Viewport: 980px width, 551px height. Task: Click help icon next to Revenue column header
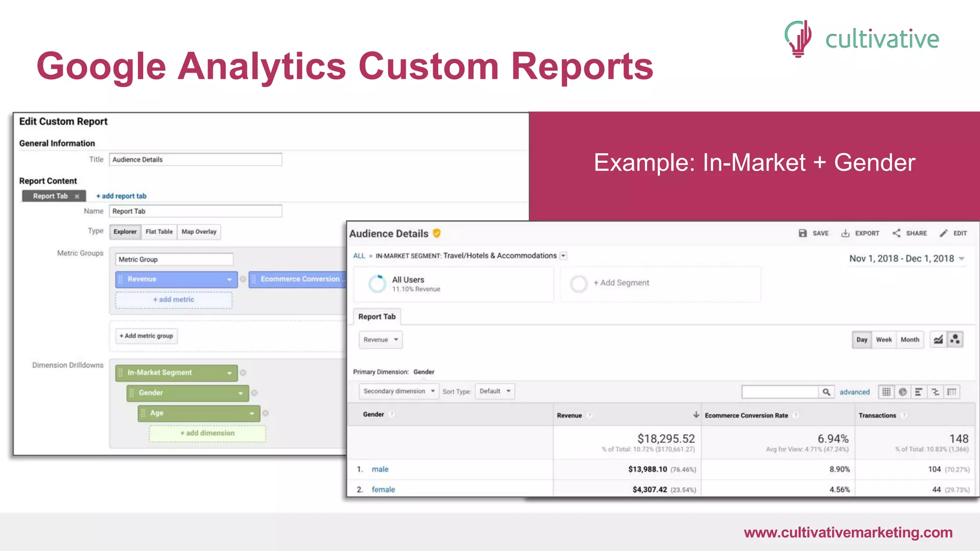(589, 415)
